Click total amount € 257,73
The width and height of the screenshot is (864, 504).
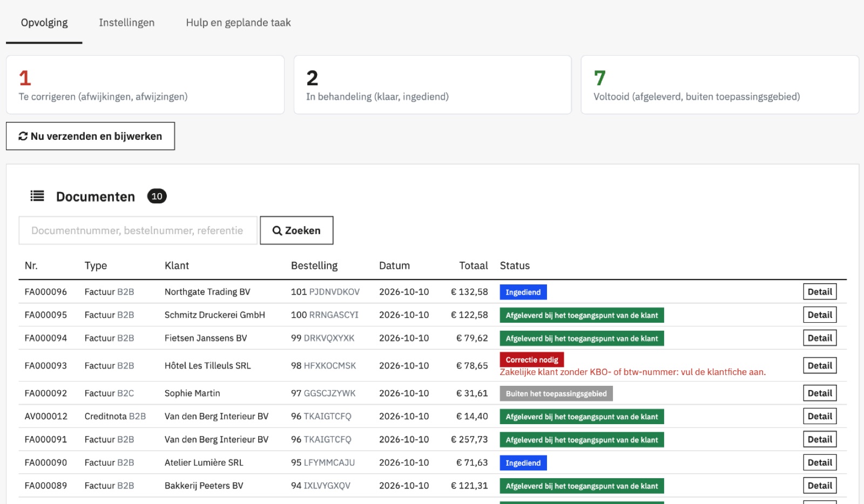pos(469,440)
